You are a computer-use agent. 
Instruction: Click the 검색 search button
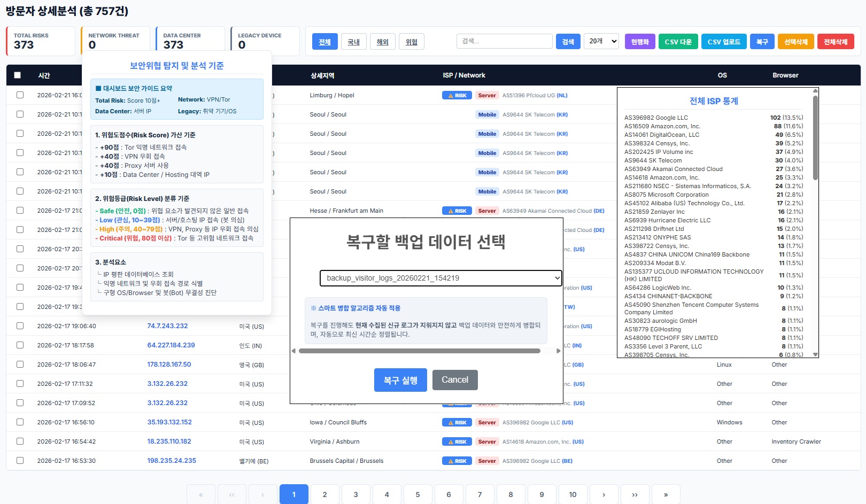coord(568,42)
